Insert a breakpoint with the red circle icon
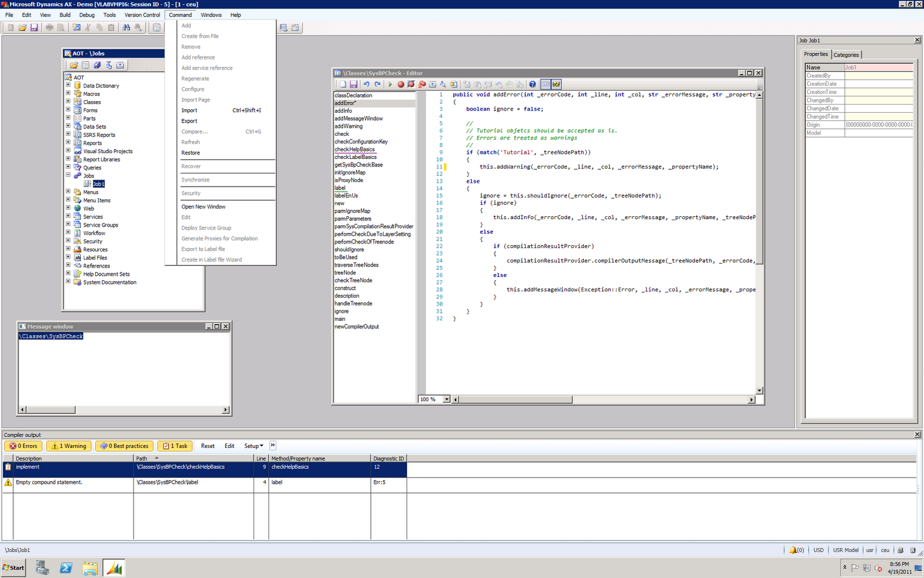The image size is (924, 578). 401,84
